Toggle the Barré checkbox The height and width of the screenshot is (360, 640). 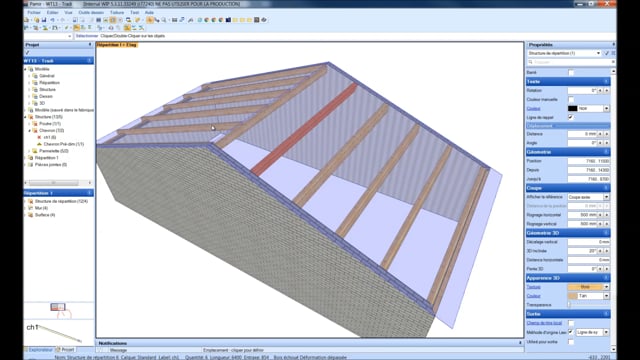pyautogui.click(x=571, y=73)
